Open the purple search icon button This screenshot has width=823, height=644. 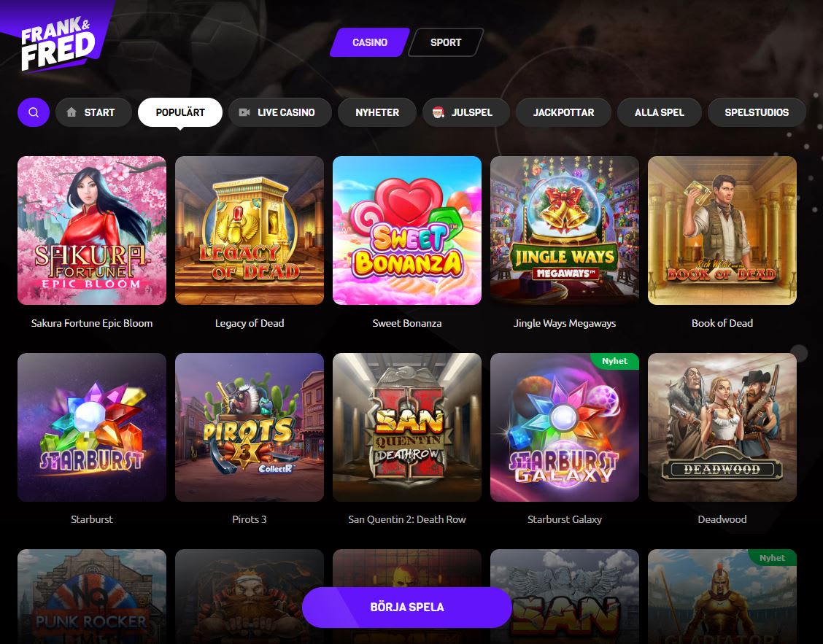pos(34,112)
